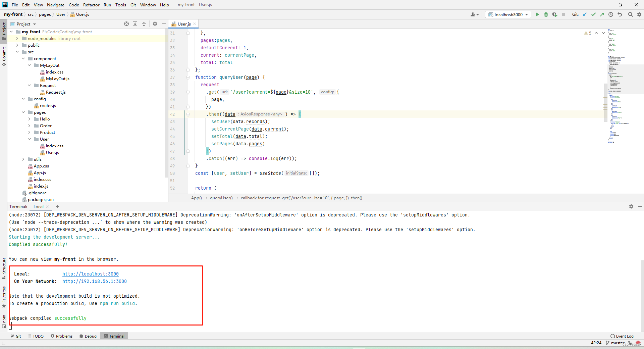644x349 pixels.
Task: Open Request.js in the project tree
Action: coord(56,92)
